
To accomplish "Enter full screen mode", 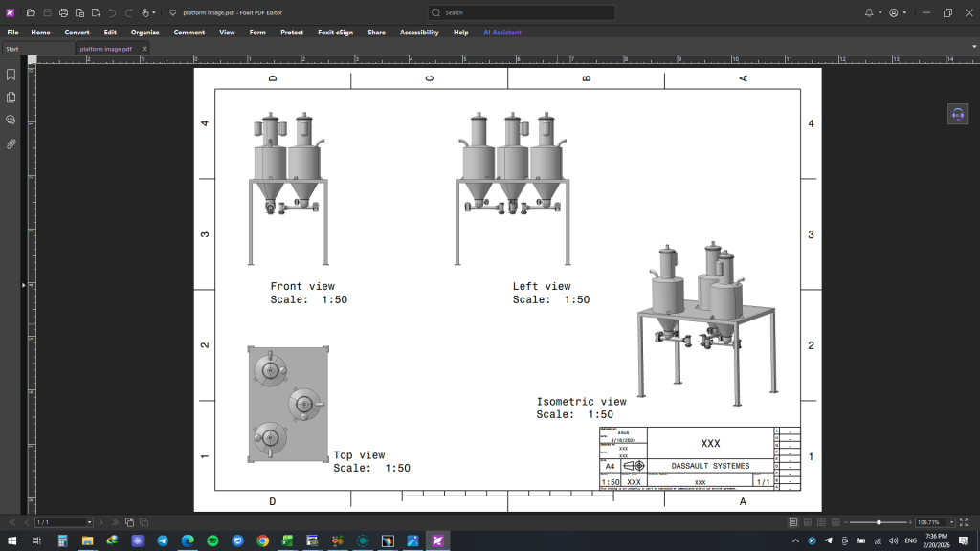I will 964,522.
